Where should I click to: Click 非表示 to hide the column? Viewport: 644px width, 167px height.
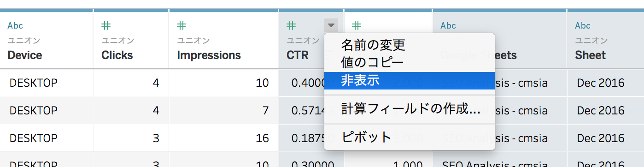(x=409, y=80)
